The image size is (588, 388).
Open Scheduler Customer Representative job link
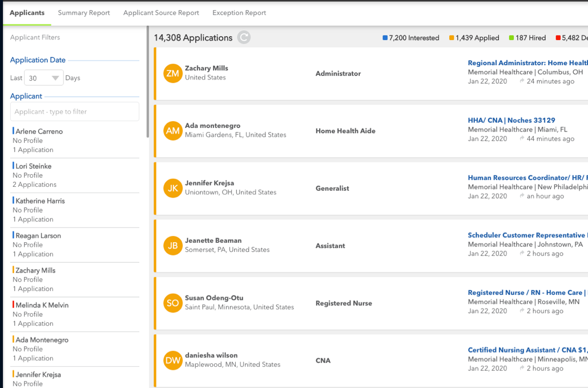pyautogui.click(x=527, y=235)
